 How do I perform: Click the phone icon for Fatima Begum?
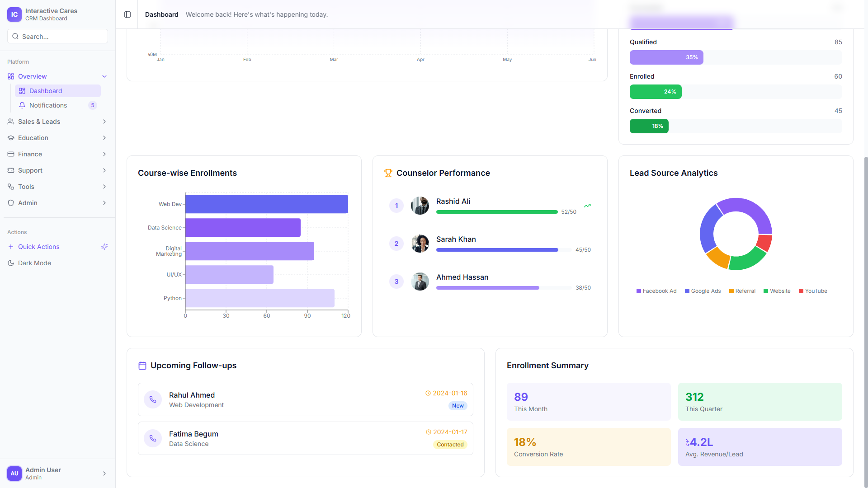153,438
